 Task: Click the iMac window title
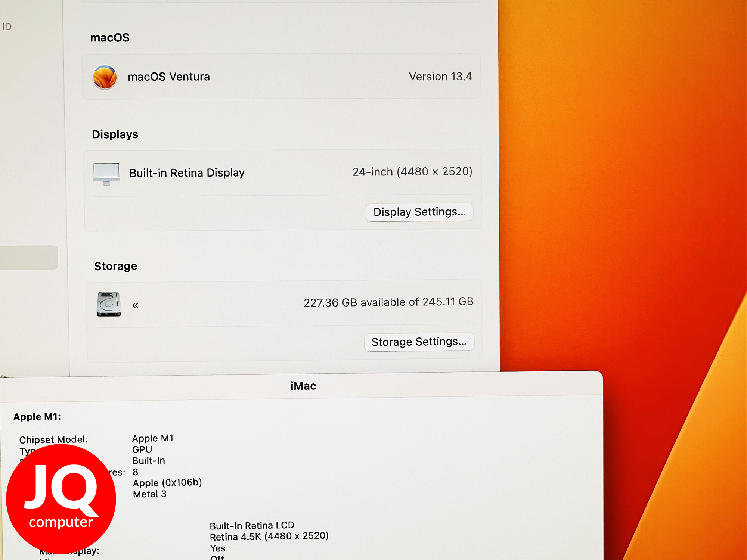[x=303, y=386]
